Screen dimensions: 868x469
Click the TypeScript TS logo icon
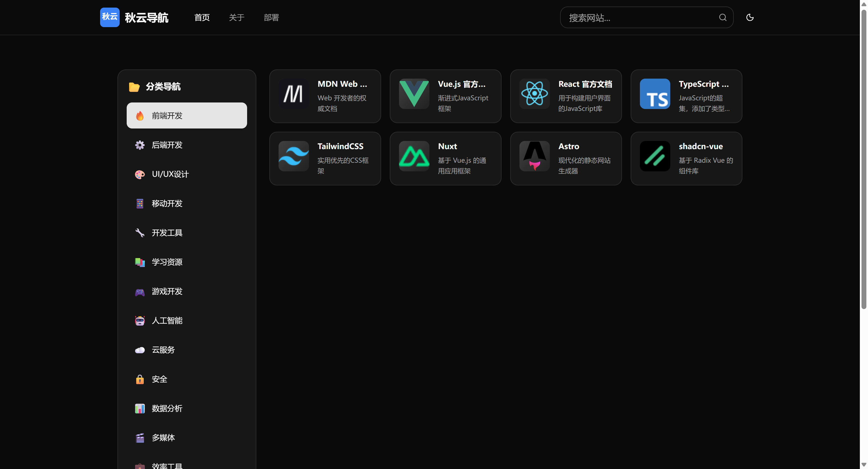pos(654,94)
